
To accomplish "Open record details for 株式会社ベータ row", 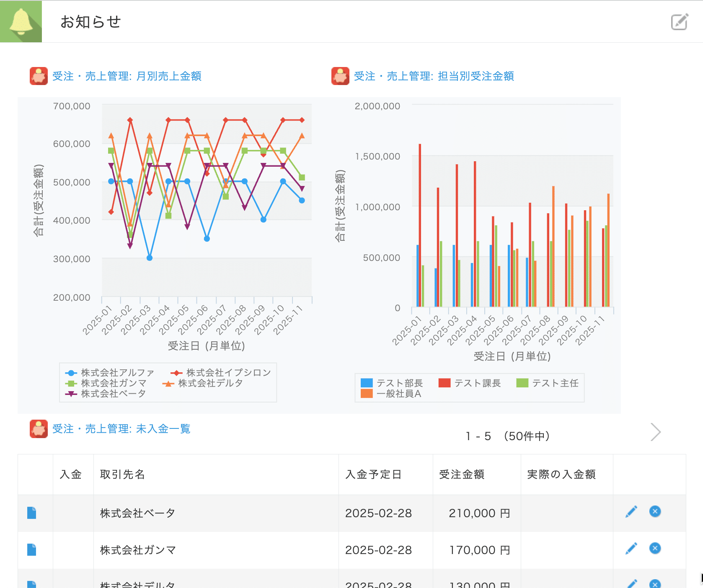I will (x=32, y=513).
